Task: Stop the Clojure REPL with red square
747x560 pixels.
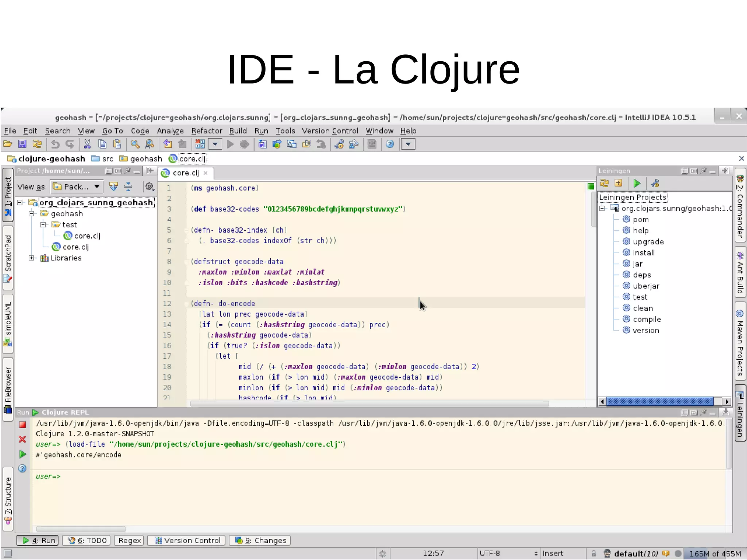Action: [x=22, y=425]
